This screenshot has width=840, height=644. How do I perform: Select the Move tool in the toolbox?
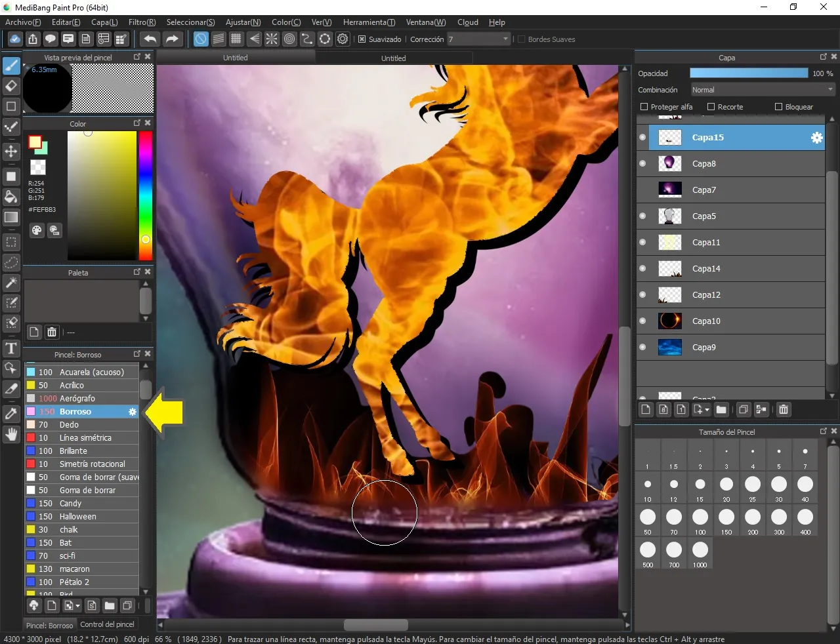11,151
